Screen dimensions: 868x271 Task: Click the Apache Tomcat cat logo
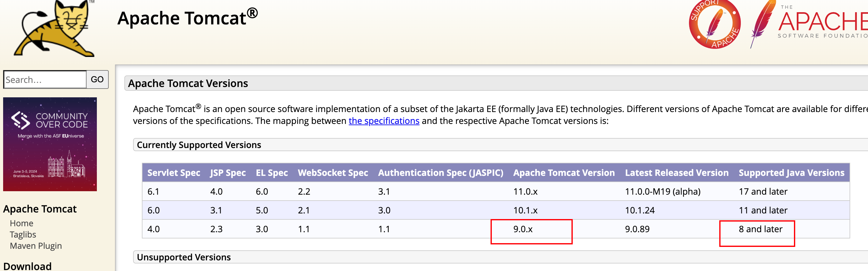pyautogui.click(x=55, y=28)
